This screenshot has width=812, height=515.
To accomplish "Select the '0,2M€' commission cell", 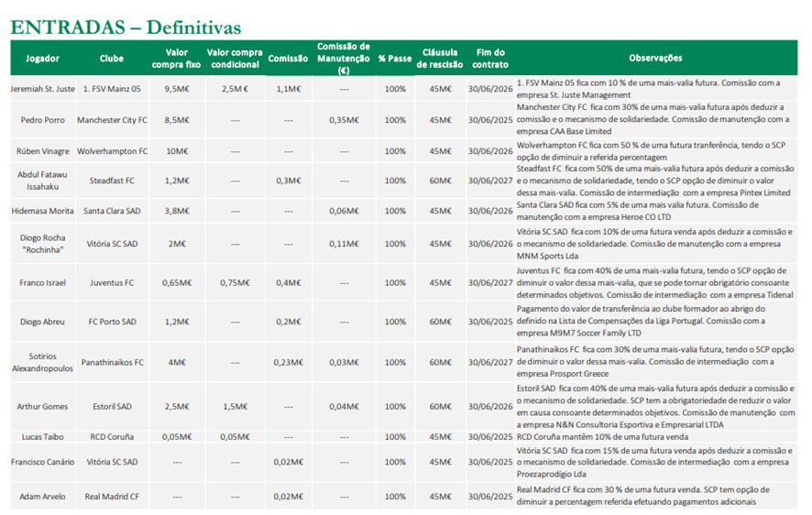I will [x=289, y=322].
